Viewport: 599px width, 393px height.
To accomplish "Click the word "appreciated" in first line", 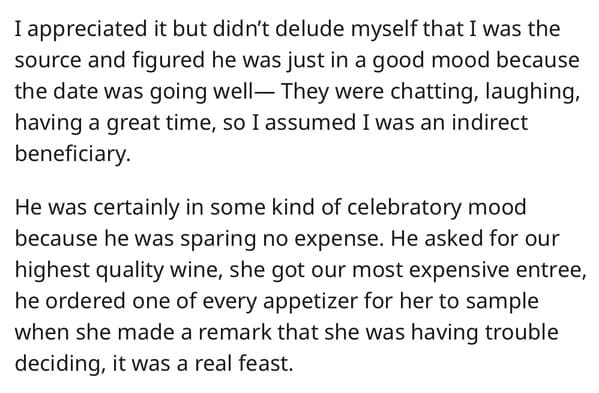I will point(87,30).
